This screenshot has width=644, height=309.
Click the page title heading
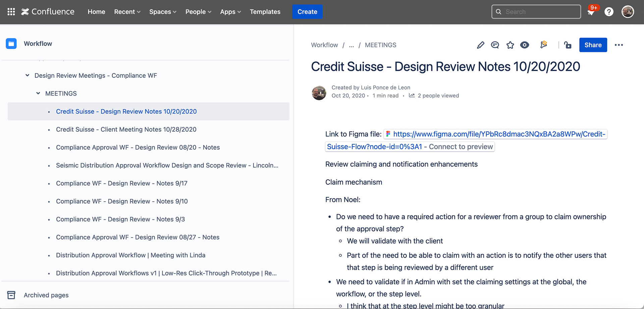pyautogui.click(x=445, y=66)
